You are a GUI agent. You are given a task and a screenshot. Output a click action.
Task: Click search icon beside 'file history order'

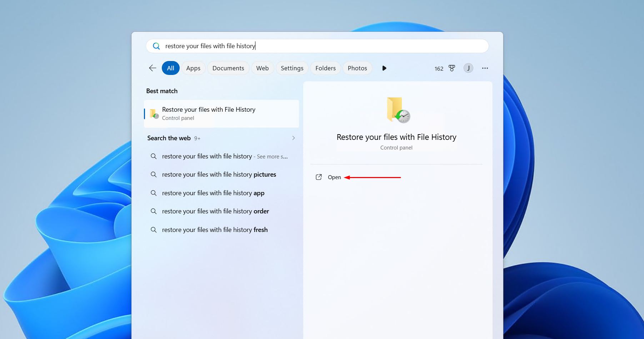pos(154,211)
